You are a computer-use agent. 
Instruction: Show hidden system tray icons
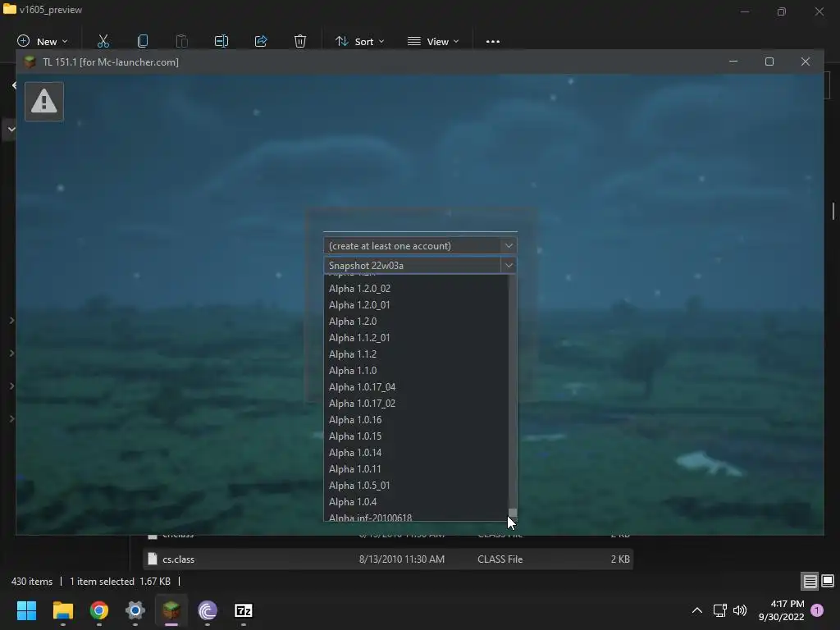(x=697, y=610)
